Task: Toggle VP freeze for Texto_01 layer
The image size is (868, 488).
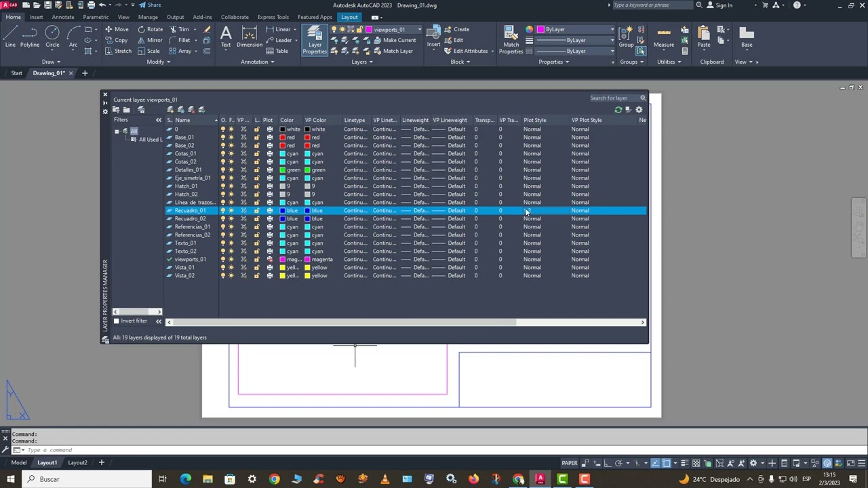Action: pos(243,243)
